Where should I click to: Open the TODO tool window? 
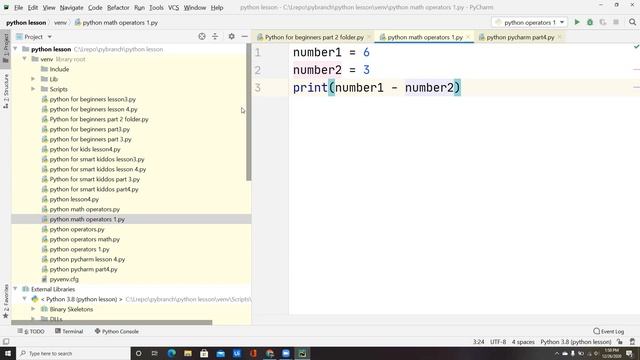[x=31, y=331]
